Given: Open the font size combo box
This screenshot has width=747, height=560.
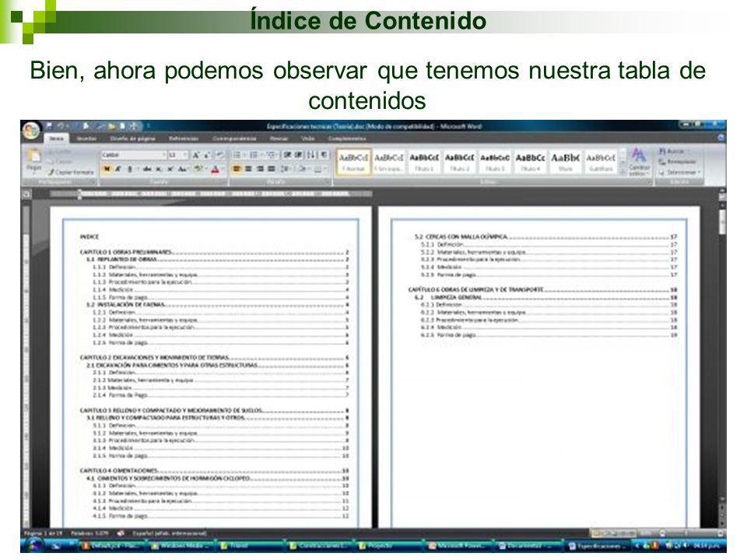Looking at the screenshot, I should [177, 156].
